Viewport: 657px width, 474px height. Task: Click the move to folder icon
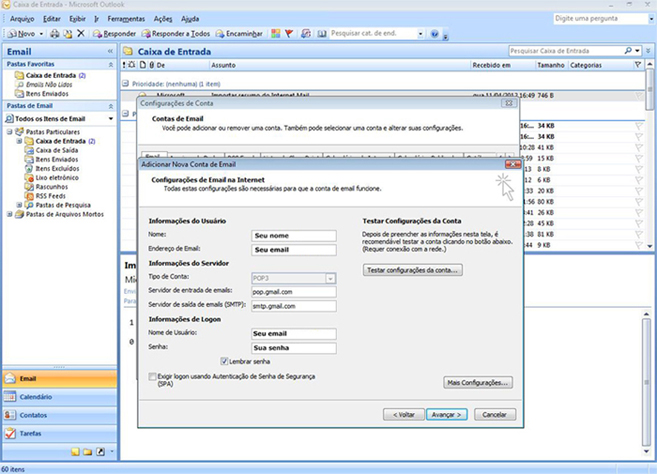click(x=67, y=34)
